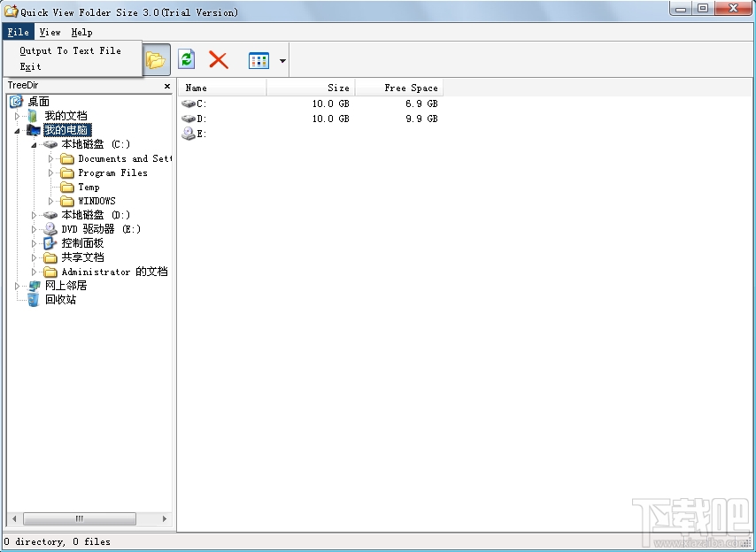Sort by the Name column header
Viewport: 756px width, 552px height.
(x=222, y=88)
